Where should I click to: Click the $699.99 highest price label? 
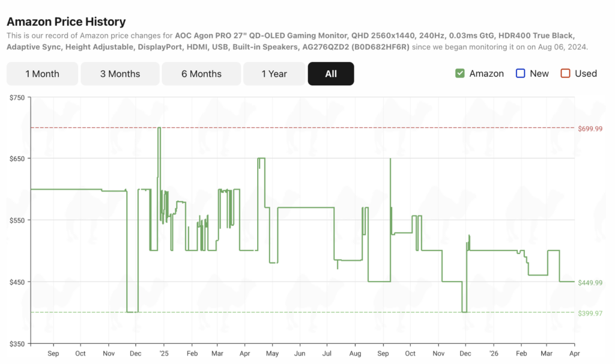pyautogui.click(x=590, y=129)
